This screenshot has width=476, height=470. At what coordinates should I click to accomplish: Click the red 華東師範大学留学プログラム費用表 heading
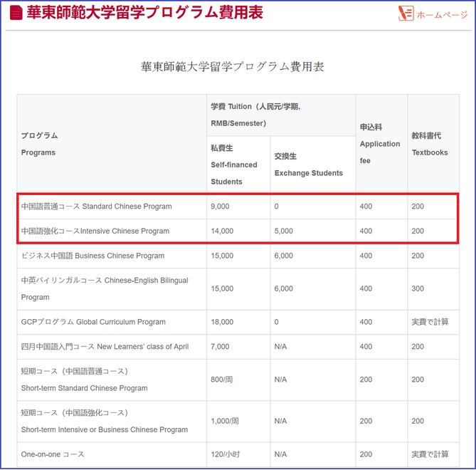click(145, 12)
